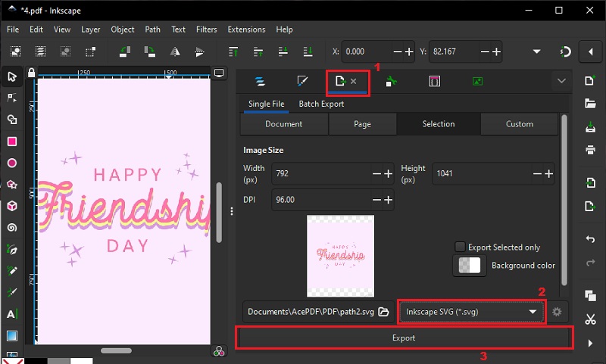The width and height of the screenshot is (606, 364).
Task: Select the Pencil freehand tool
Action: [x=12, y=271]
